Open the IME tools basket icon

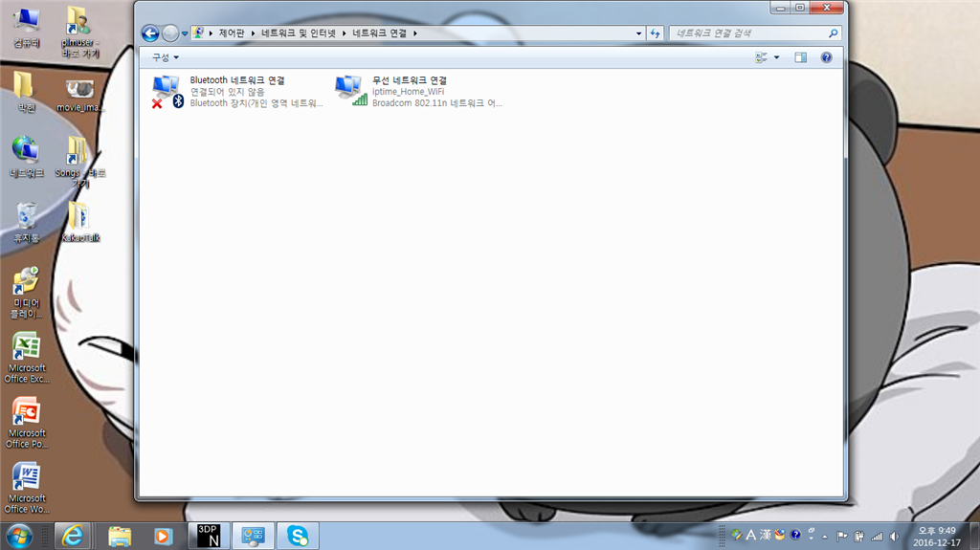780,535
